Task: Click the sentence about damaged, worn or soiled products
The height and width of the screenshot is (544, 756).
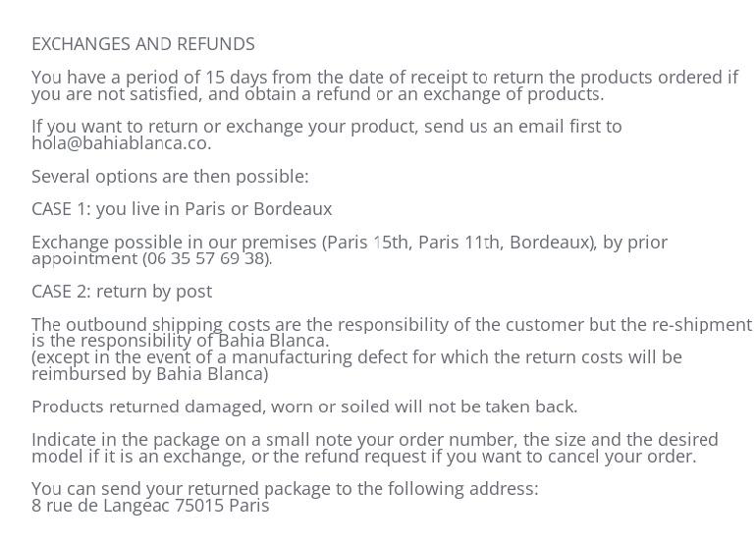Action: point(304,407)
